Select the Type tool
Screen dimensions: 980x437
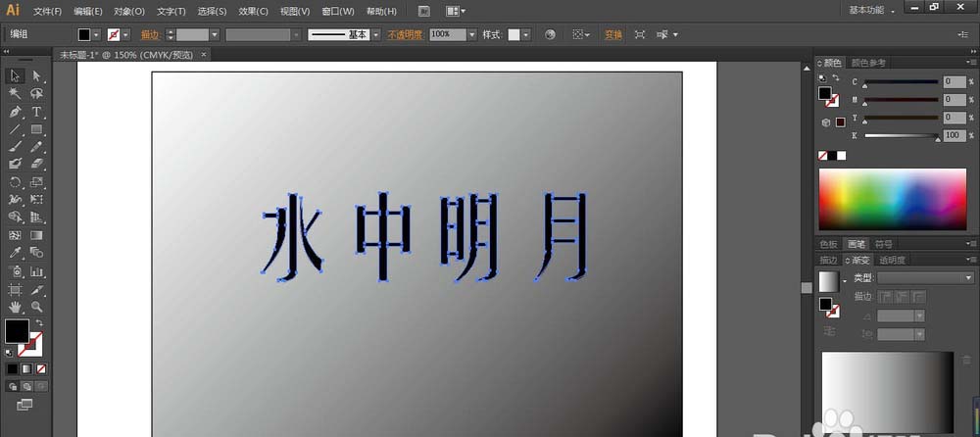coord(36,112)
